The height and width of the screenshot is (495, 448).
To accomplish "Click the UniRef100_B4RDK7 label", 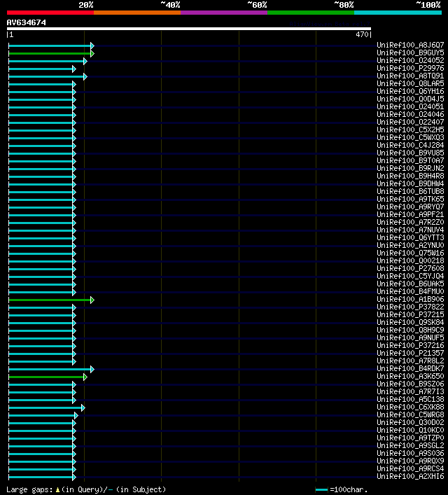I will tap(410, 368).
